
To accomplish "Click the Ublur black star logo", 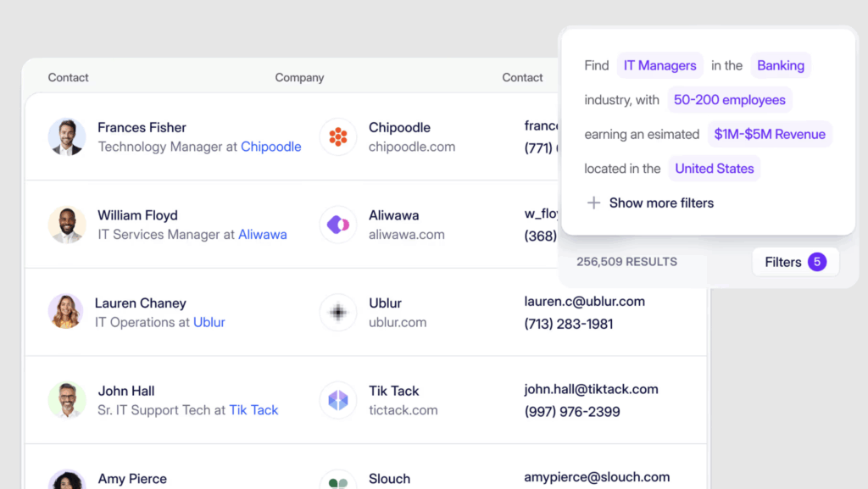I will 337,312.
